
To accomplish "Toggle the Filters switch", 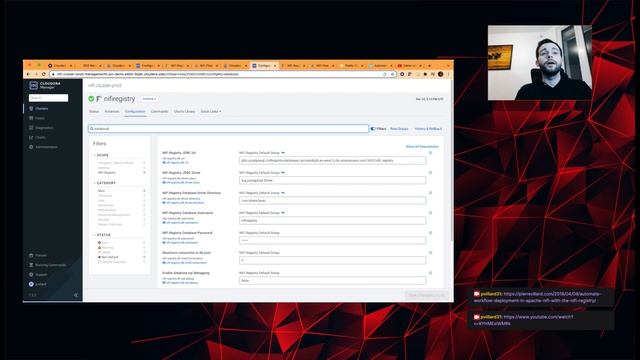I will (373, 129).
